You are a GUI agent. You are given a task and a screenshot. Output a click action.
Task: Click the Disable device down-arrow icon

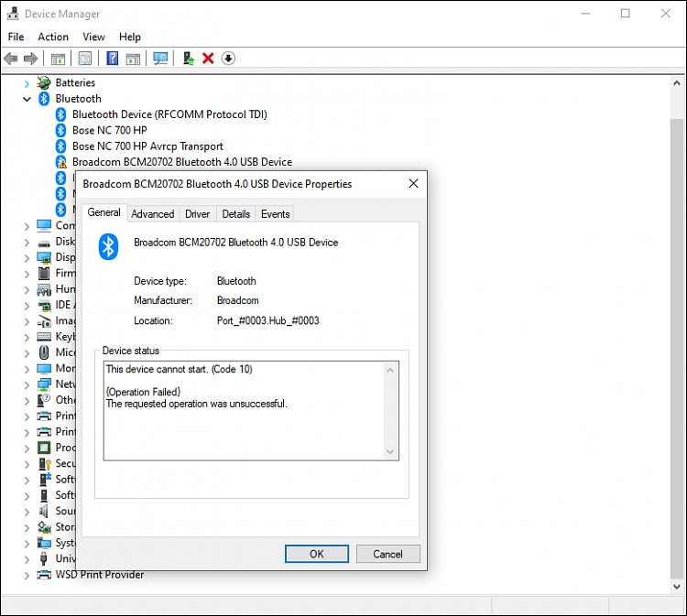coord(228,59)
